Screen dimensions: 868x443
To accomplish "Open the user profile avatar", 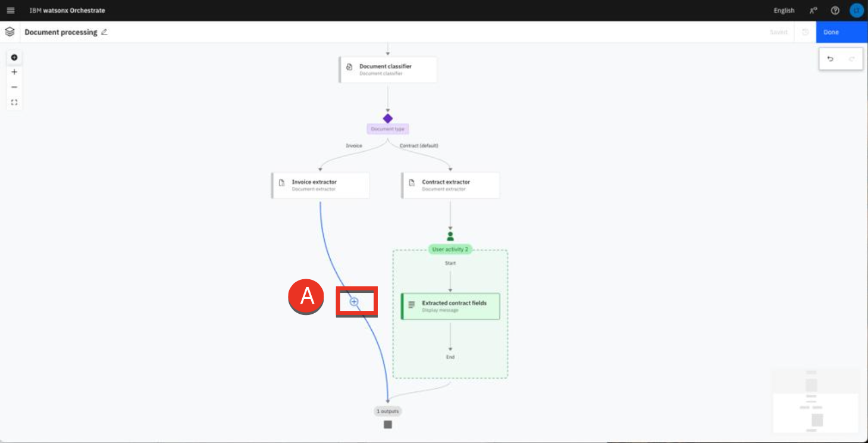I will (x=856, y=11).
